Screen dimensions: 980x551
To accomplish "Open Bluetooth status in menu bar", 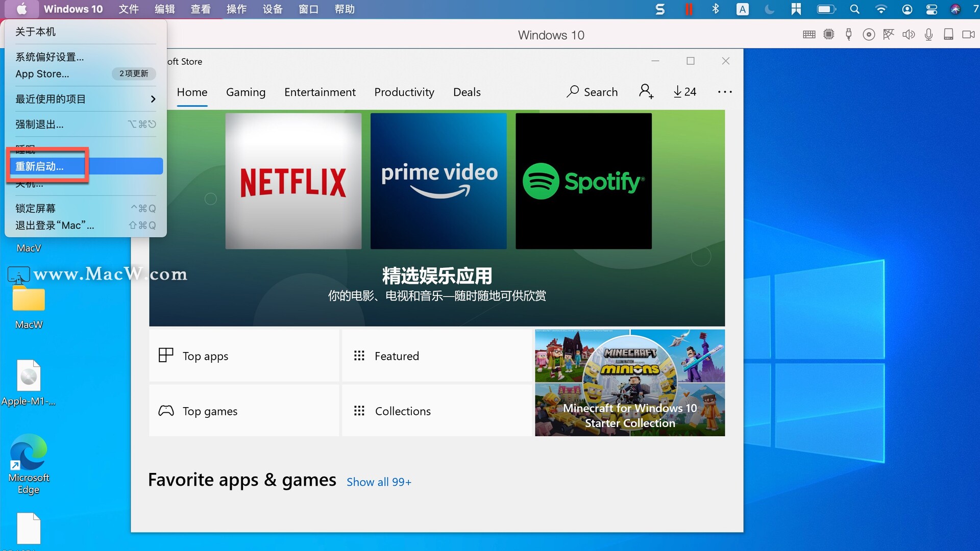I will click(716, 9).
